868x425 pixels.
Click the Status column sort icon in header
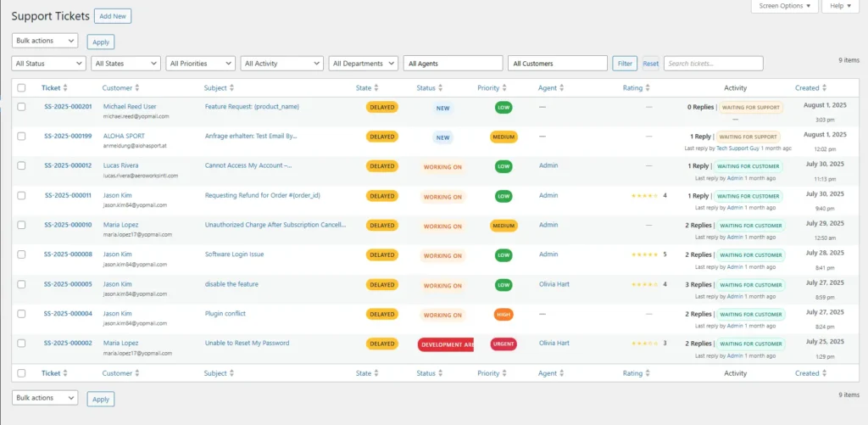pos(441,88)
